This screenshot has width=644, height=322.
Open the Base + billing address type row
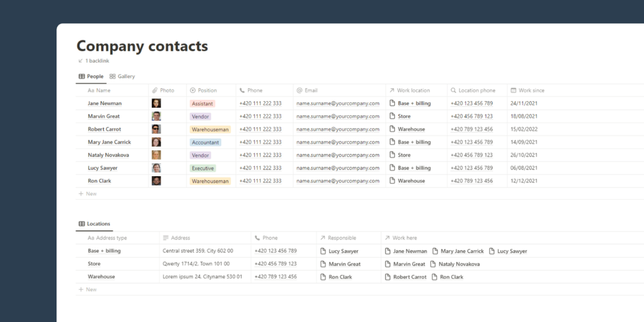pos(104,251)
